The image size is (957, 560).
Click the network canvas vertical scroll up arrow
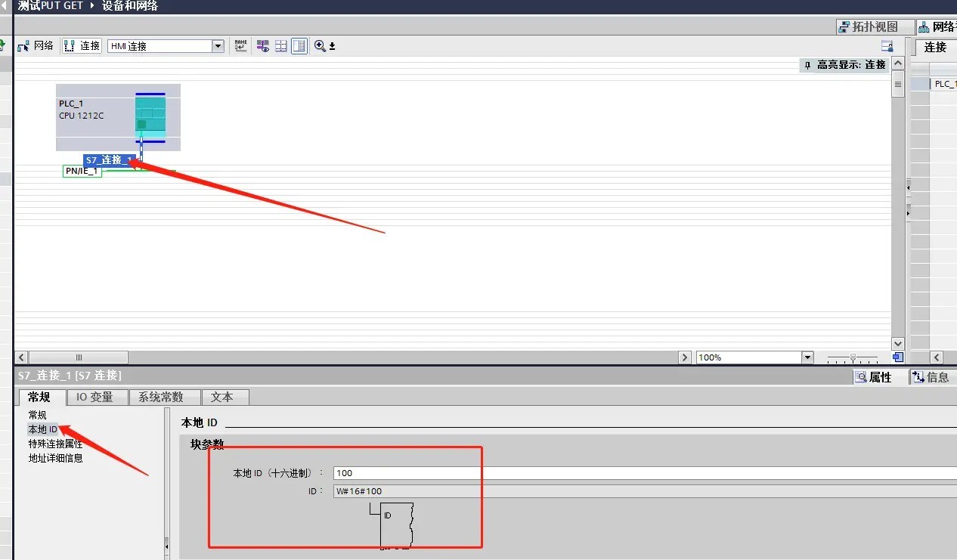pyautogui.click(x=898, y=65)
